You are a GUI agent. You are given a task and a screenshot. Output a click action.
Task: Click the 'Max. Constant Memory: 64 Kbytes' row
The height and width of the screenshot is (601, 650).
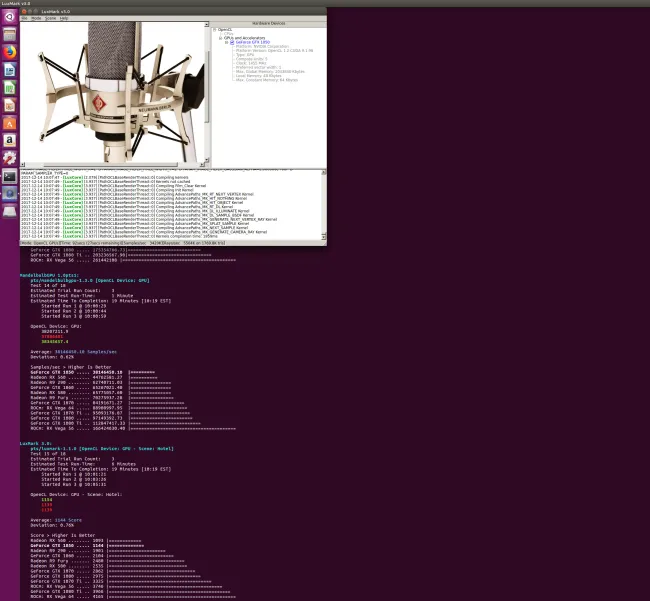coord(267,80)
